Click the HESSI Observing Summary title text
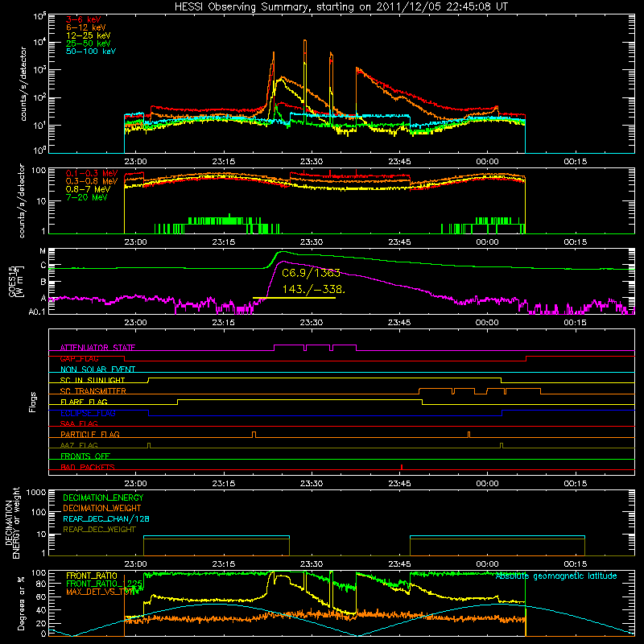The image size is (644, 644). (341, 7)
